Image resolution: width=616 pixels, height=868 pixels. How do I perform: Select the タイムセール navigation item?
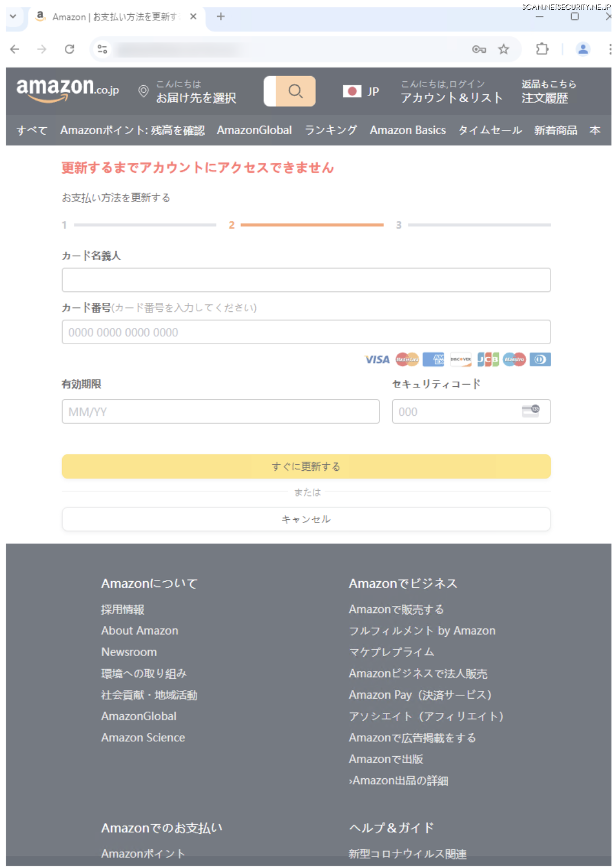coord(490,130)
